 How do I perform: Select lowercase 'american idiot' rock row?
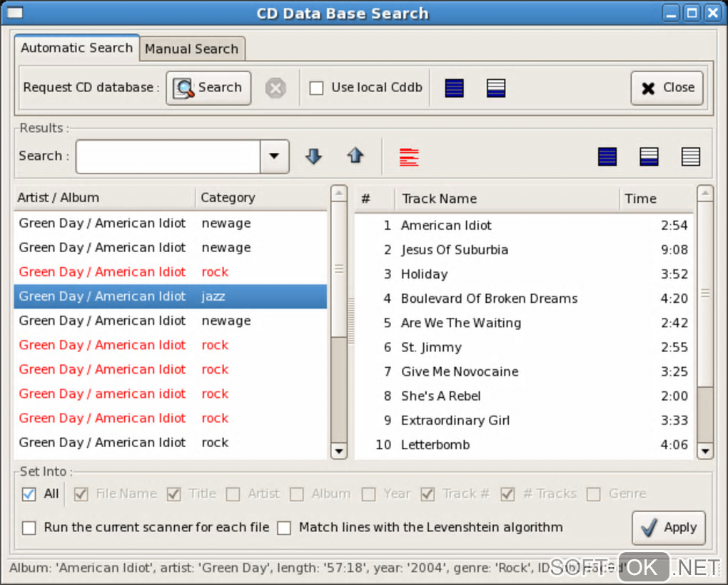pos(171,394)
